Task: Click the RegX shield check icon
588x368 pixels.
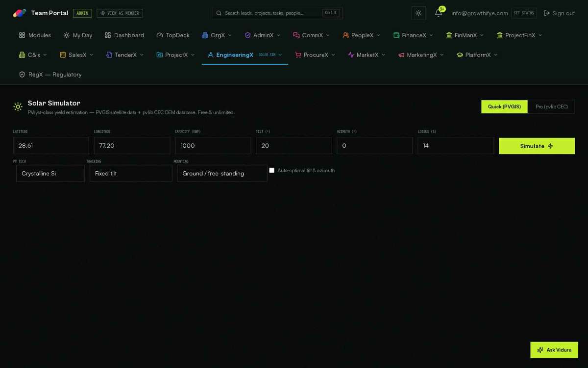Action: 22,75
